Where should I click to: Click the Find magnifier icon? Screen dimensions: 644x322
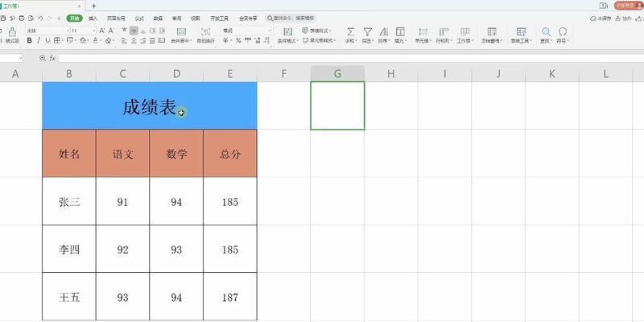(x=546, y=31)
